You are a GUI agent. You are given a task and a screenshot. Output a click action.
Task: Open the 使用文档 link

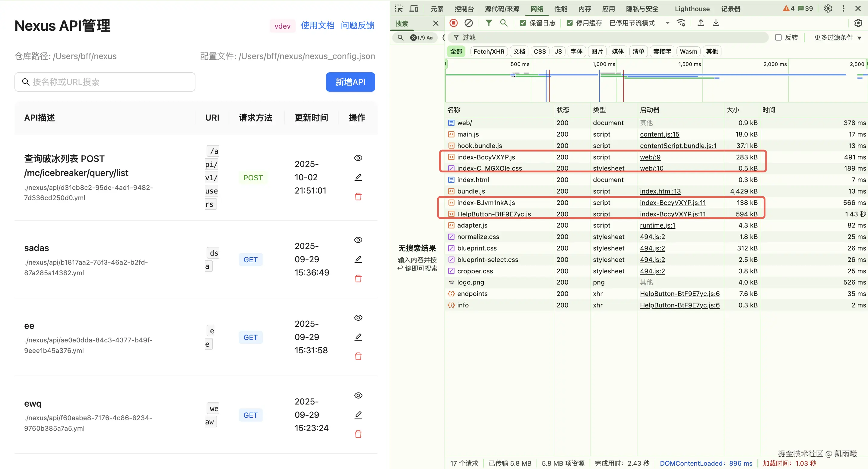(x=317, y=26)
